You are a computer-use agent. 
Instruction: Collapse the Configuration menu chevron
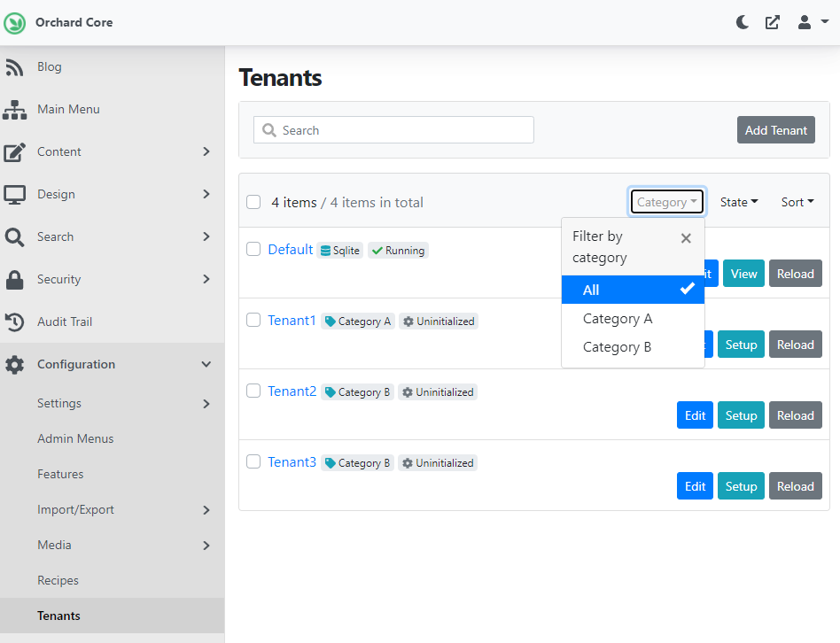tap(206, 364)
